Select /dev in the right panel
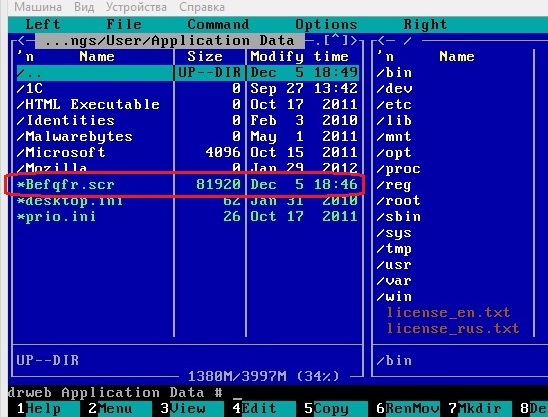 coord(394,88)
